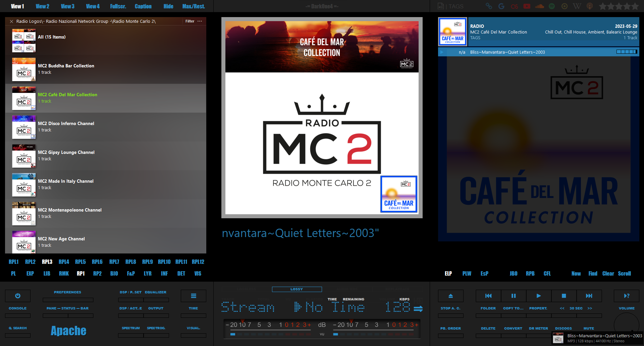This screenshot has height=346, width=644.
Task: Open the PB. ORDER selector
Action: (450, 329)
